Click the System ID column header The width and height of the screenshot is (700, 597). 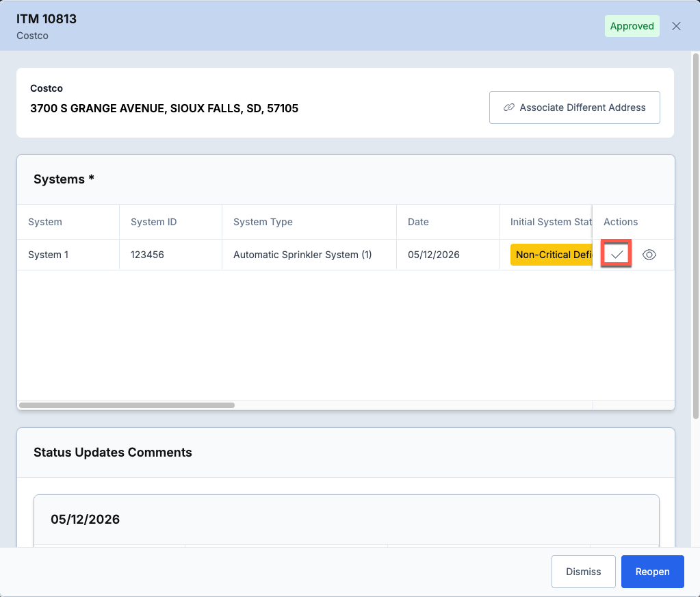[170, 222]
